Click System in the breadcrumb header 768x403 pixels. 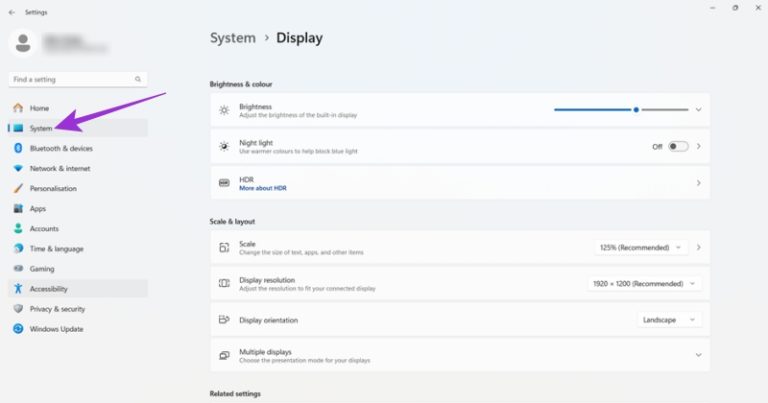[232, 38]
